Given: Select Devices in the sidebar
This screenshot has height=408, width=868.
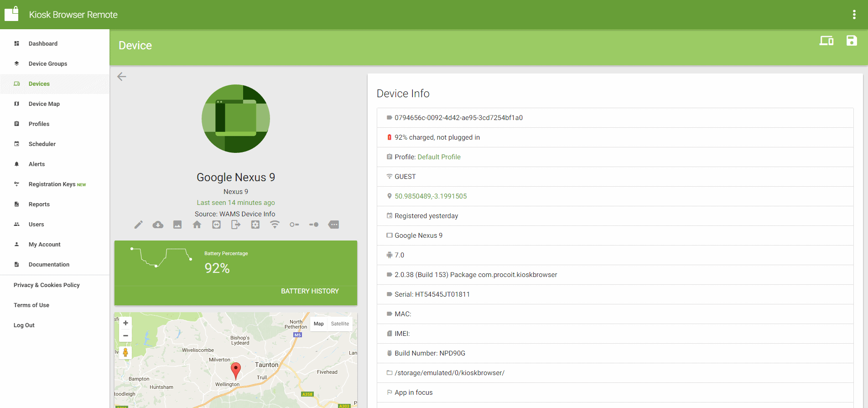Looking at the screenshot, I should coord(55,84).
